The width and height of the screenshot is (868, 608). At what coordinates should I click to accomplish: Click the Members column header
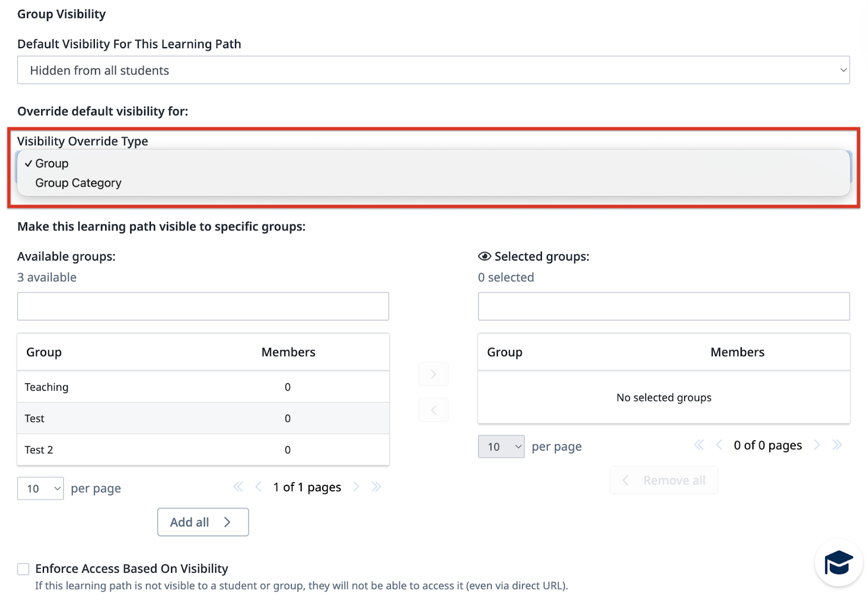[288, 352]
